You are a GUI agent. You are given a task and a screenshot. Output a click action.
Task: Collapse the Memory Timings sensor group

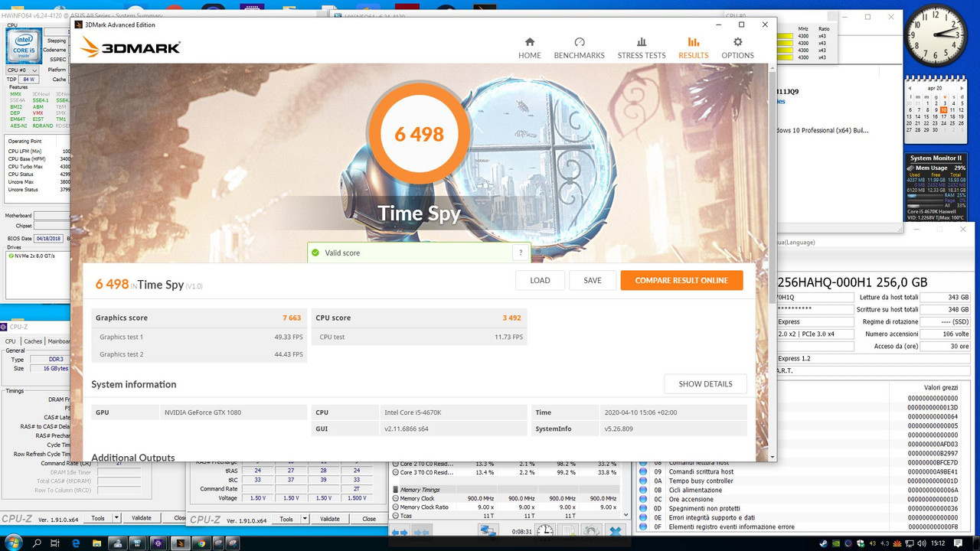pos(395,490)
